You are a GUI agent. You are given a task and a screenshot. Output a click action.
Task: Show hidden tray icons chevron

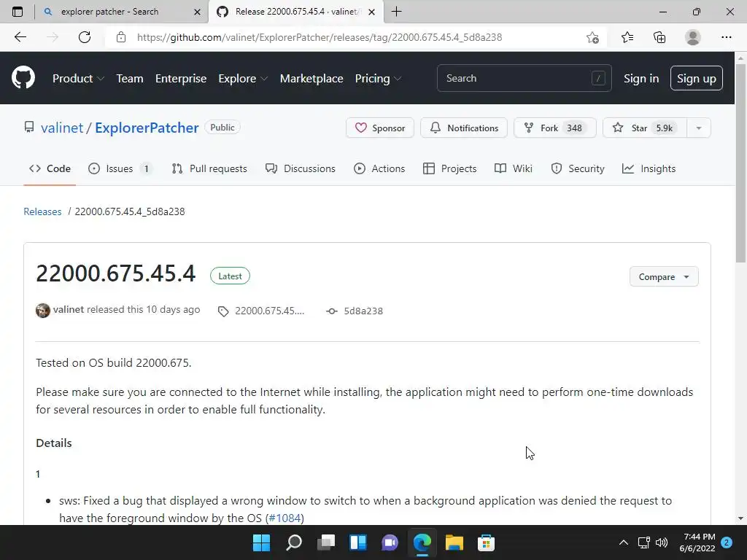click(623, 542)
